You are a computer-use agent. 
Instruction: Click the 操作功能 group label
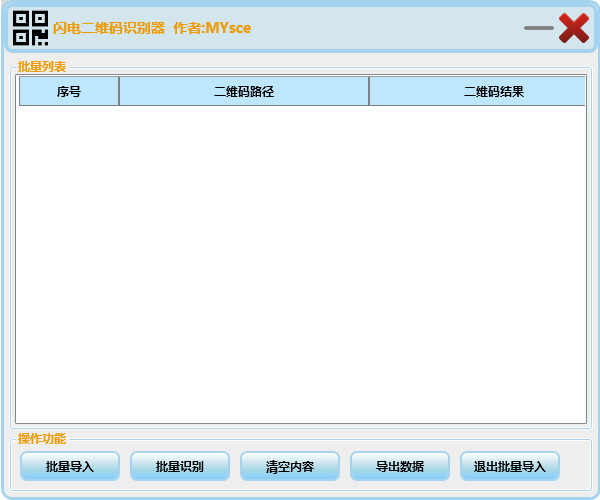point(42,438)
